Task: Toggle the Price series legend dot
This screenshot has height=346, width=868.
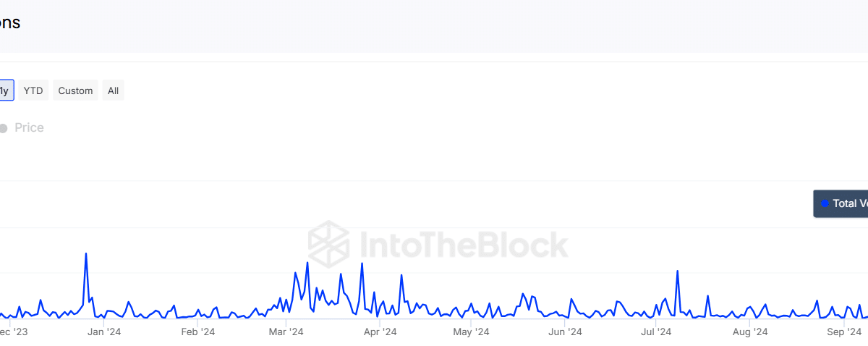Action: point(3,128)
